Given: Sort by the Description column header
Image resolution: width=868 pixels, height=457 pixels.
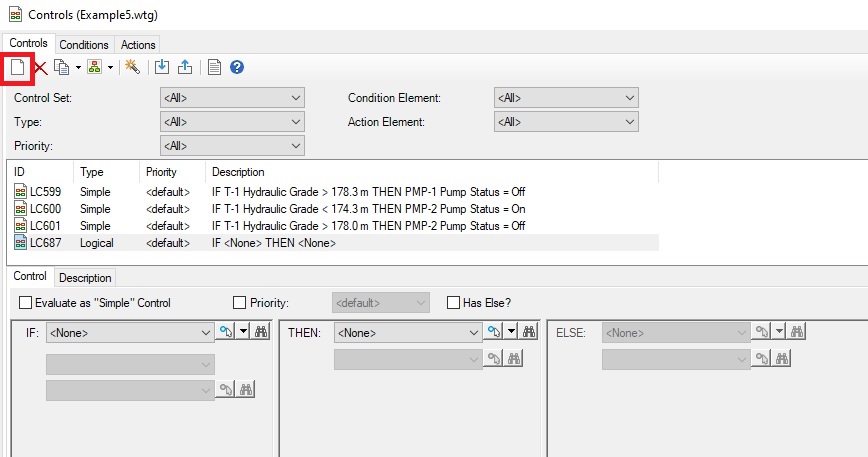Looking at the screenshot, I should click(432, 172).
